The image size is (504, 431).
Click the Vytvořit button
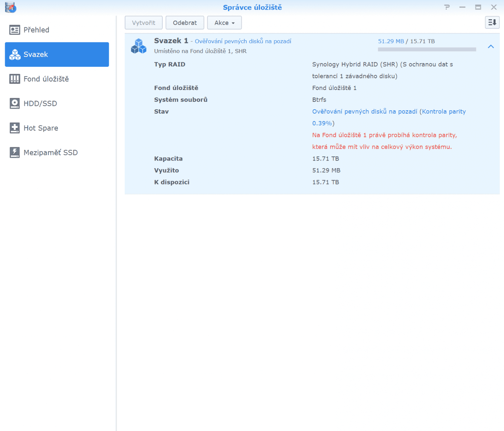(x=144, y=23)
